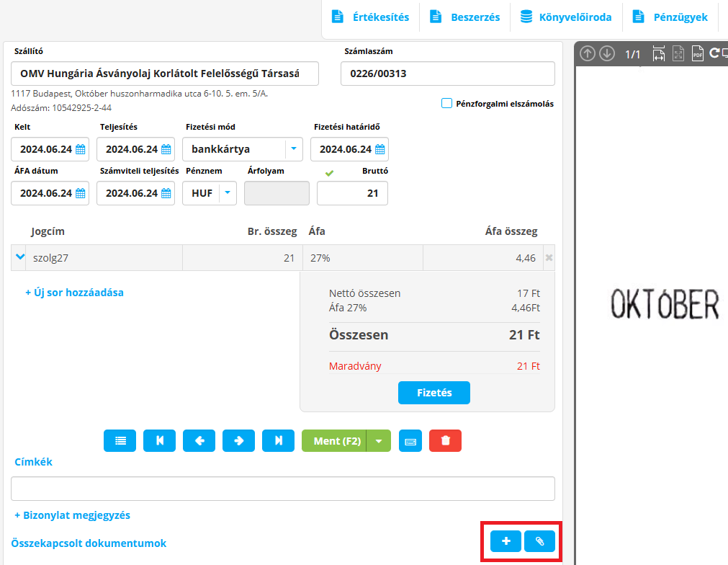Attach a linked document with paperclip
The image size is (728, 565).
540,541
